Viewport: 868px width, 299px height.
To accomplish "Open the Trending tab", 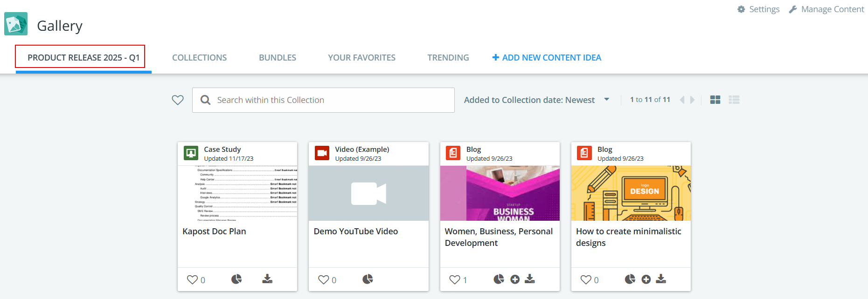I will pyautogui.click(x=448, y=58).
